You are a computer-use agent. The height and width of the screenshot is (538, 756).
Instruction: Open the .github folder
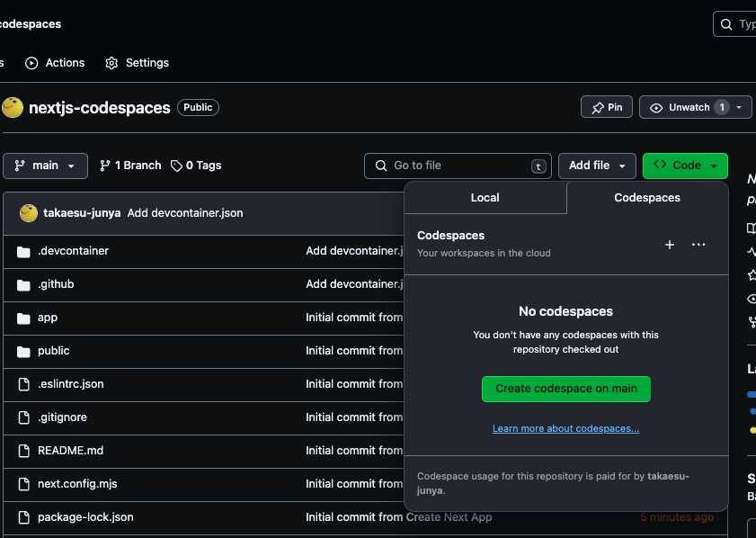56,284
